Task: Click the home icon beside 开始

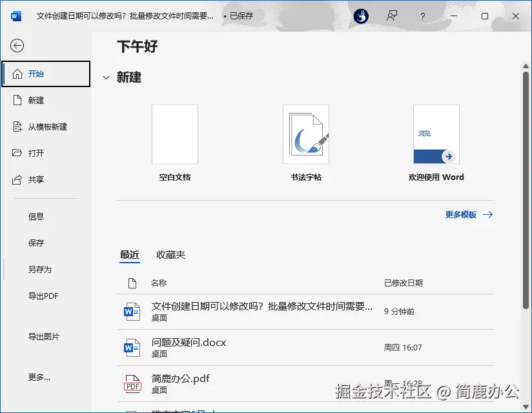Action: click(17, 74)
